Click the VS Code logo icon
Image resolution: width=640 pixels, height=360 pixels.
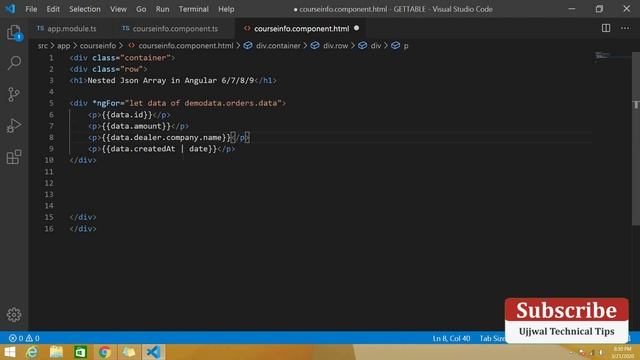tap(10, 9)
